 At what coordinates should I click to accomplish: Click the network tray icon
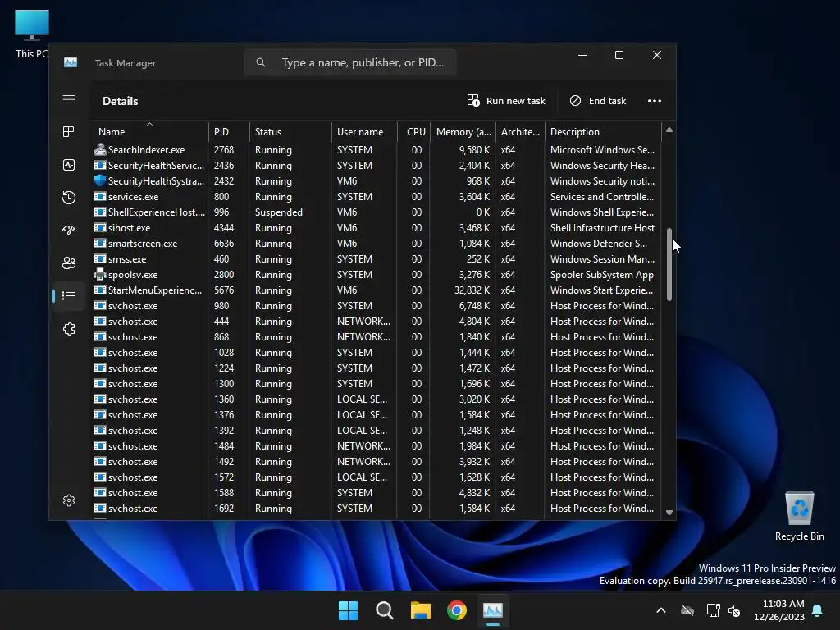(713, 610)
